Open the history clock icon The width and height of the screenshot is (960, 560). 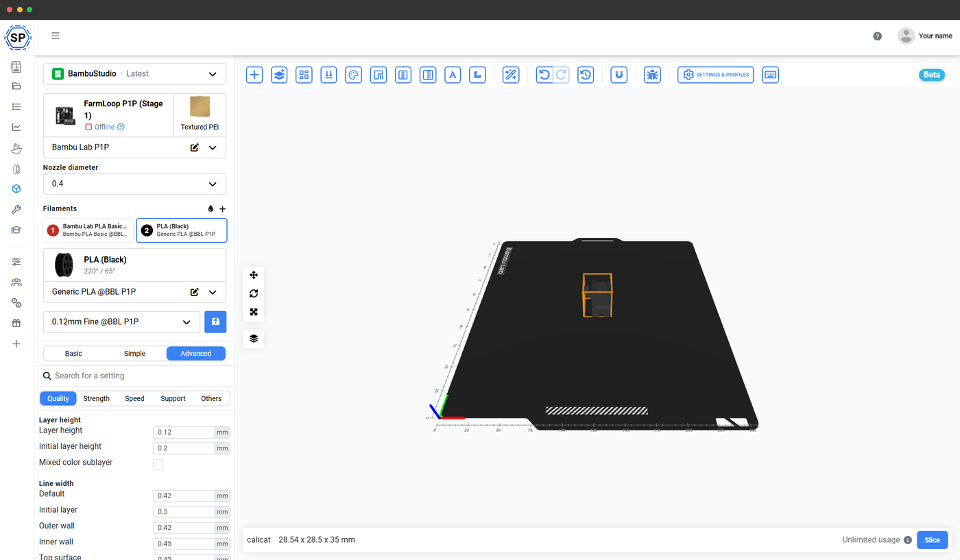(x=586, y=75)
